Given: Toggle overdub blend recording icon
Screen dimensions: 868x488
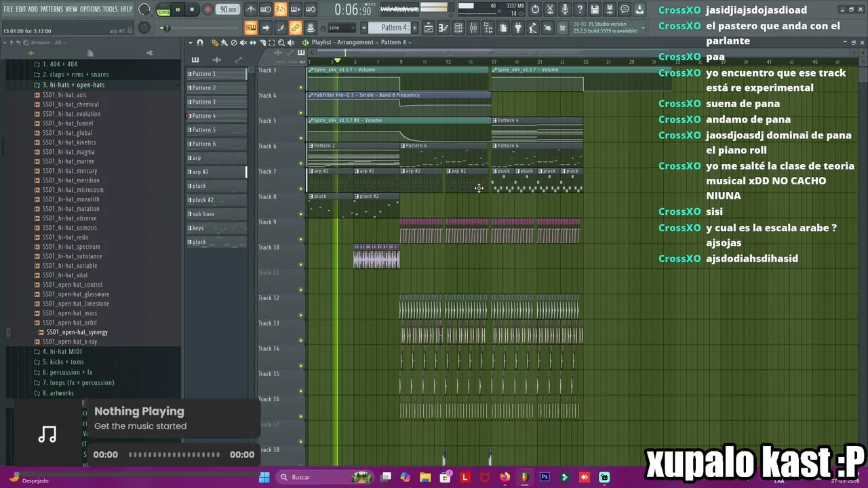Looking at the screenshot, I should (296, 9).
